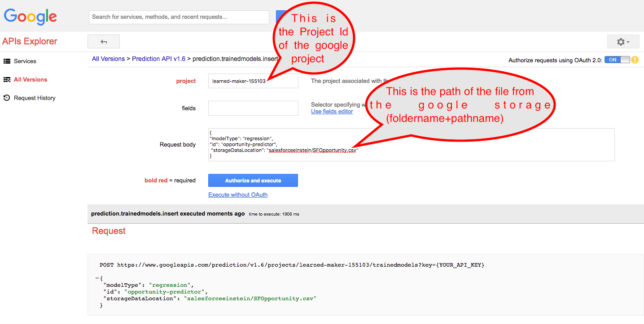Click the POST request URL text
The height and width of the screenshot is (324, 644).
click(x=292, y=265)
